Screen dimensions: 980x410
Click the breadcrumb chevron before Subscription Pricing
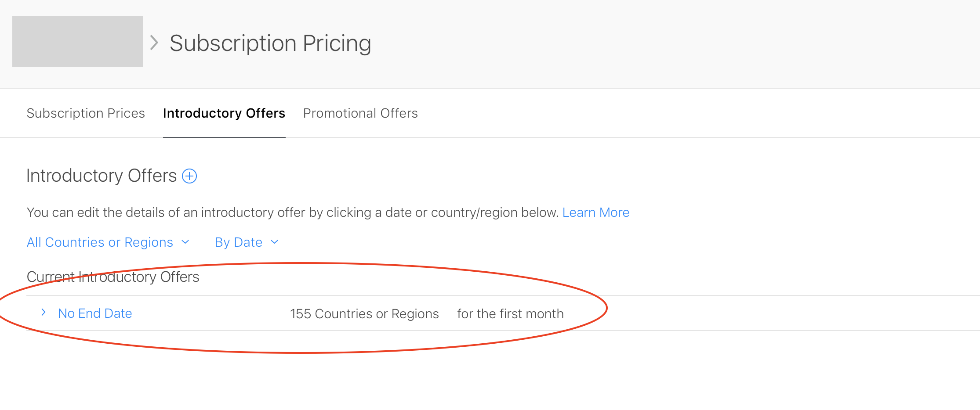[x=154, y=43]
